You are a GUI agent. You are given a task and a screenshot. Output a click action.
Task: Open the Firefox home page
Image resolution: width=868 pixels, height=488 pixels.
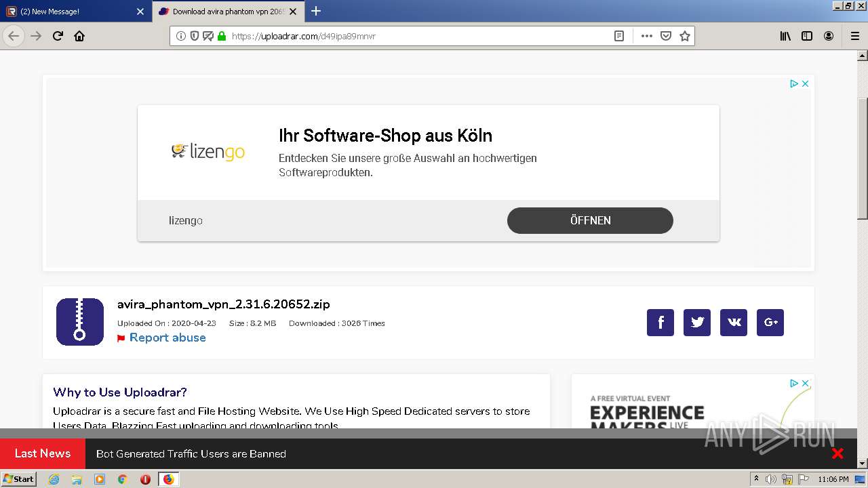click(79, 36)
